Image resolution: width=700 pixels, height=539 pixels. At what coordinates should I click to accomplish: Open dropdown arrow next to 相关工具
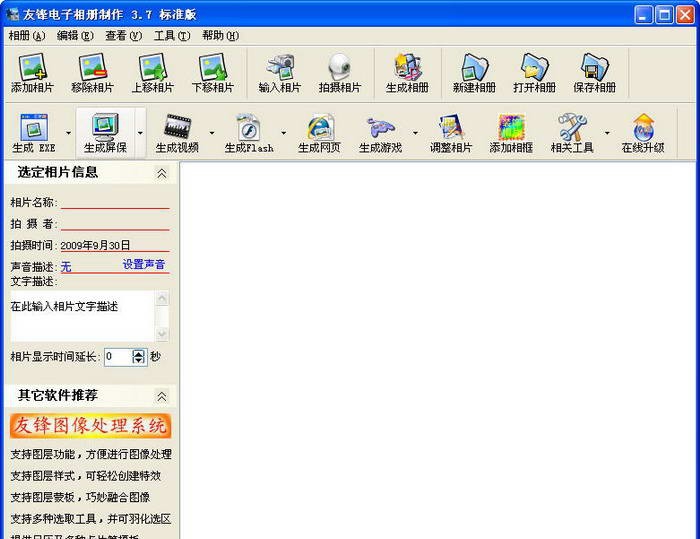click(607, 133)
